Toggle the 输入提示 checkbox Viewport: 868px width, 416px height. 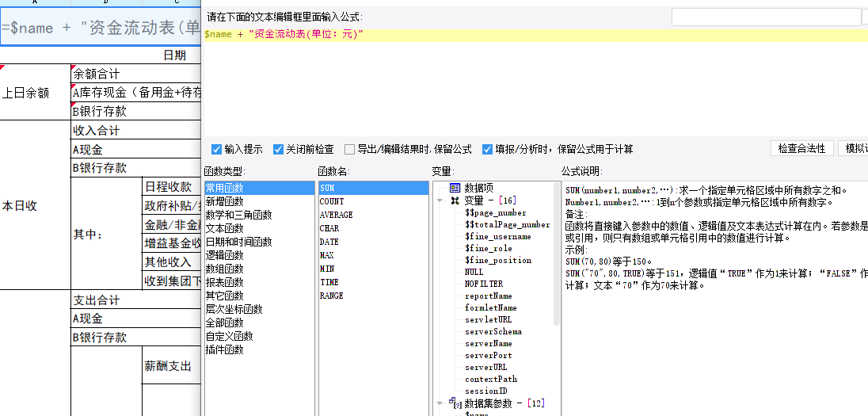coord(216,149)
